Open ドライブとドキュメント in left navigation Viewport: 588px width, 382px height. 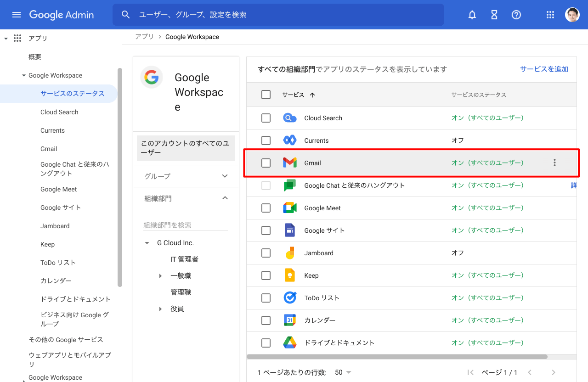coord(75,299)
